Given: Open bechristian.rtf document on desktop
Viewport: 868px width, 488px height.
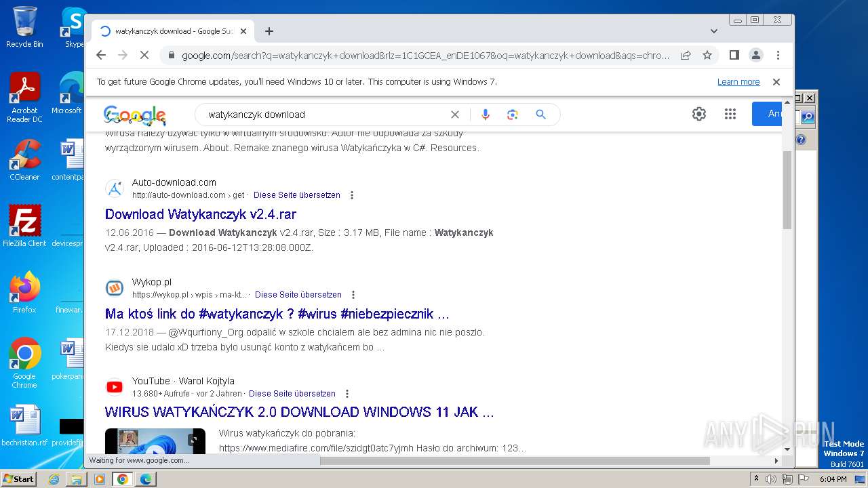Looking at the screenshot, I should (x=24, y=426).
